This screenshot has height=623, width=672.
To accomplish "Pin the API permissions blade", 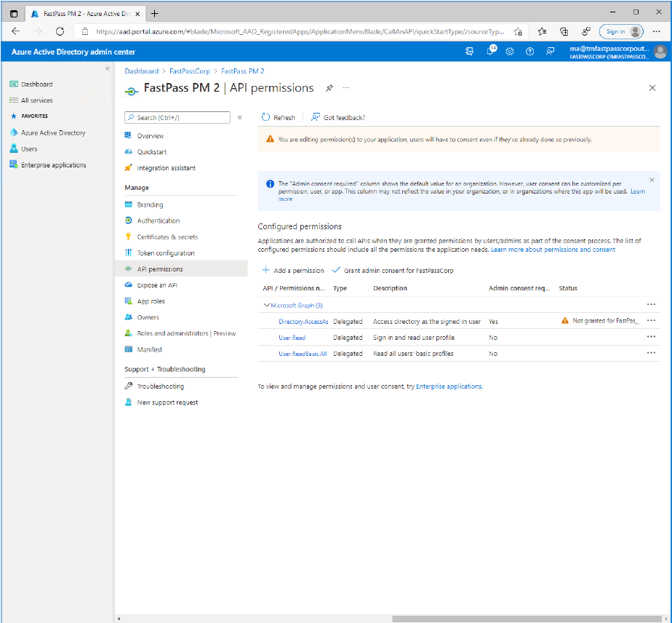I will (329, 88).
